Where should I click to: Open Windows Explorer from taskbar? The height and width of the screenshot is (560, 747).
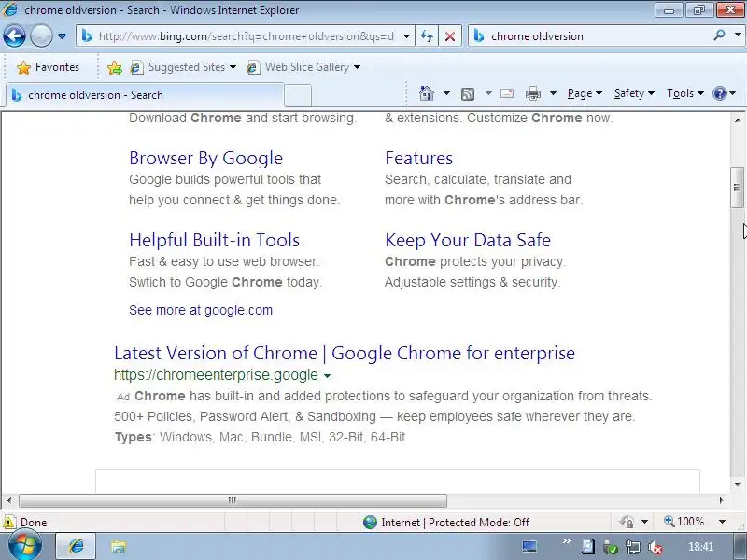119,547
